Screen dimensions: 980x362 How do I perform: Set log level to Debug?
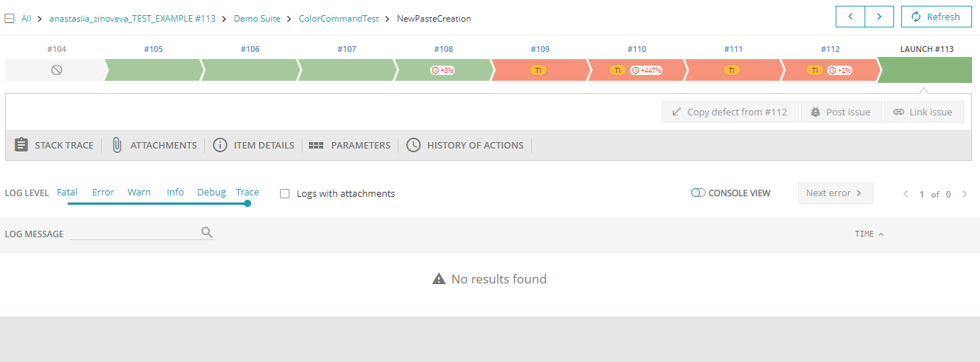click(x=211, y=193)
